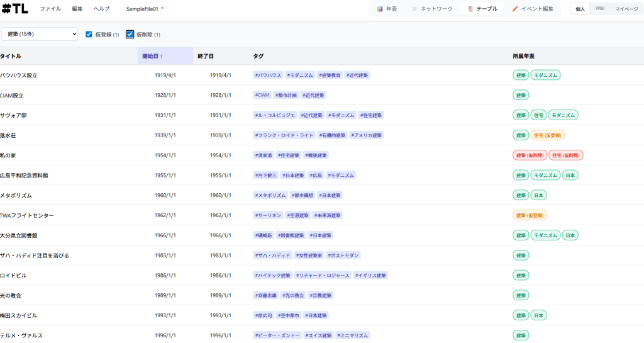Open the 建築 (15件) dropdown

coord(40,34)
